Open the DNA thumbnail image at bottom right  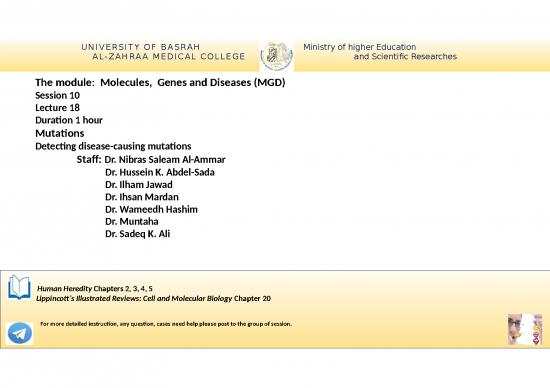pos(525,329)
